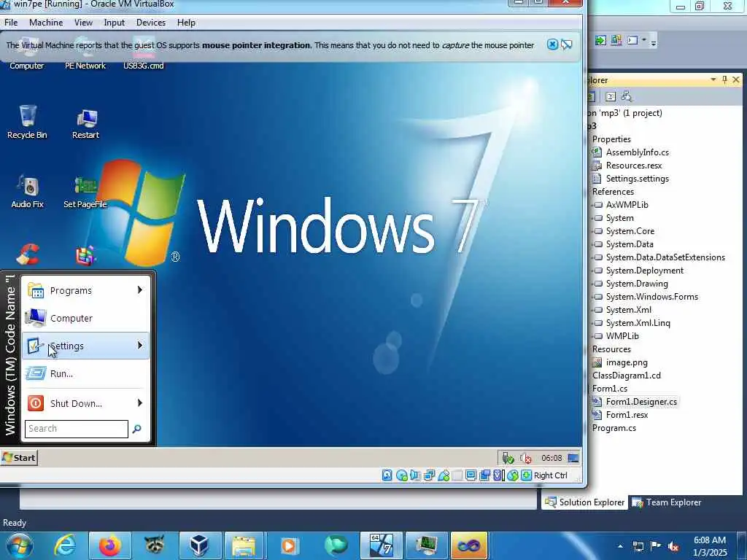The width and height of the screenshot is (747, 560).
Task: Open the Computer desktop icon in the VM
Action: (x=27, y=55)
